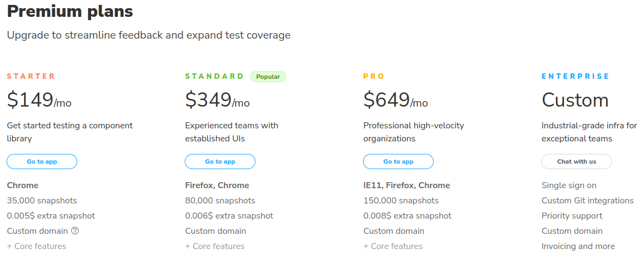Click Single sign on in Enterprise features

[569, 185]
